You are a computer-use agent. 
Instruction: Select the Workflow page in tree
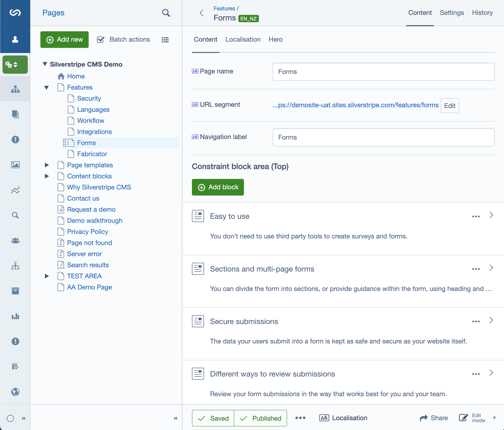(x=91, y=121)
